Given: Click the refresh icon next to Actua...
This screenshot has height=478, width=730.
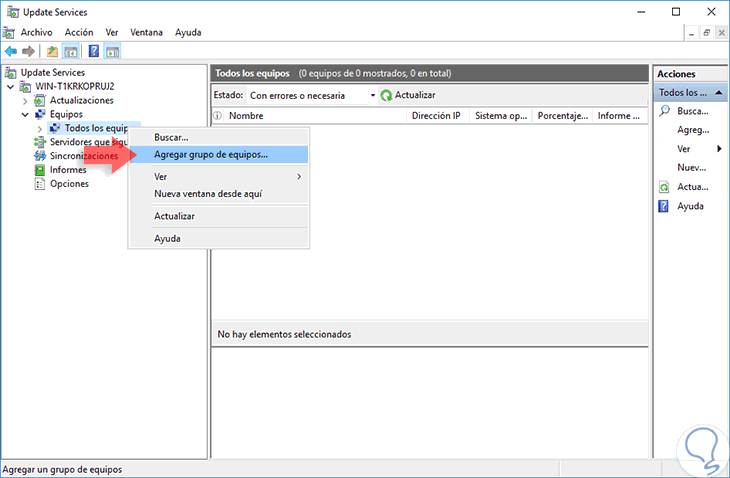Looking at the screenshot, I should (x=664, y=187).
